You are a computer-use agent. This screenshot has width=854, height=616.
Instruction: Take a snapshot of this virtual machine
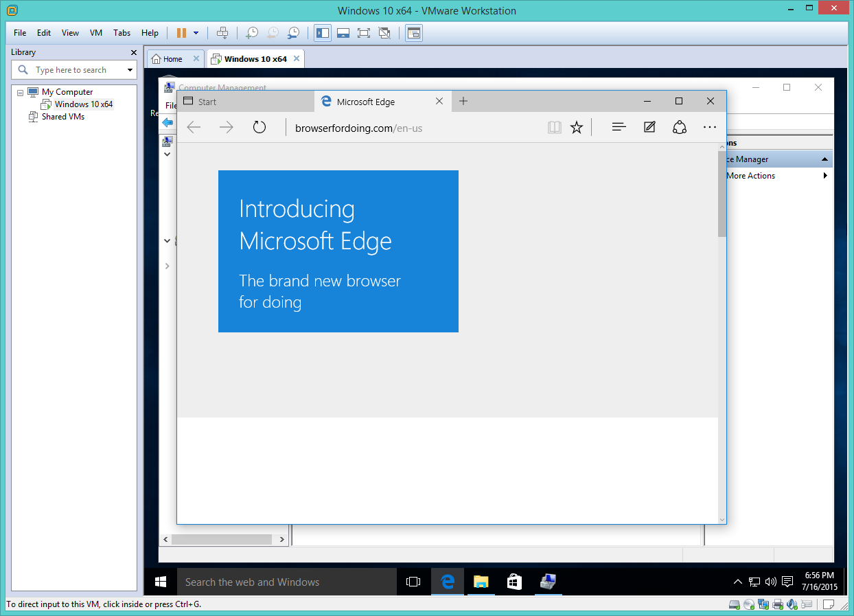click(252, 32)
